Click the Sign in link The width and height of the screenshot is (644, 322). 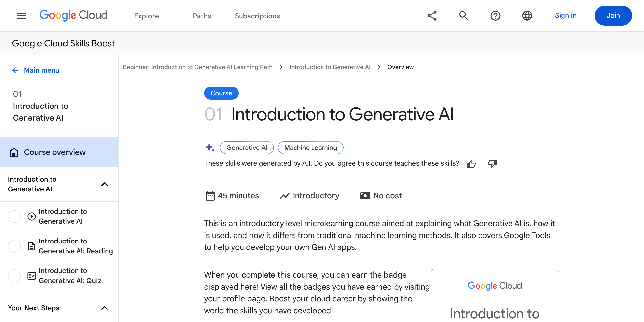click(566, 16)
